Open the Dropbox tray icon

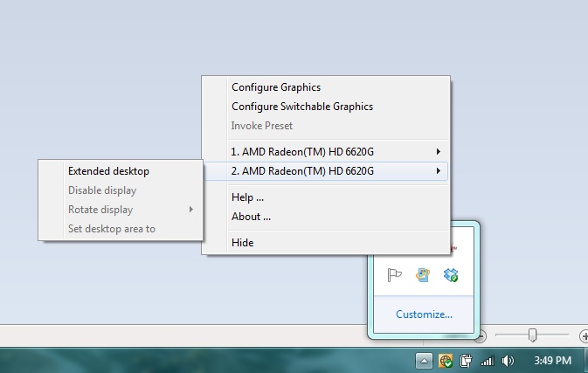tap(451, 275)
